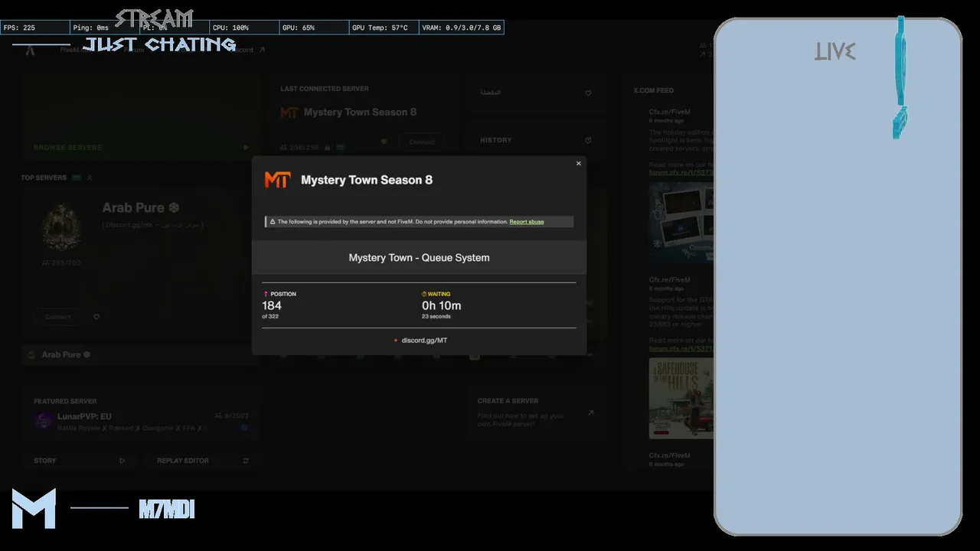Screen dimensions: 980x551
Task: Launch Story mode
Action: [x=79, y=461]
